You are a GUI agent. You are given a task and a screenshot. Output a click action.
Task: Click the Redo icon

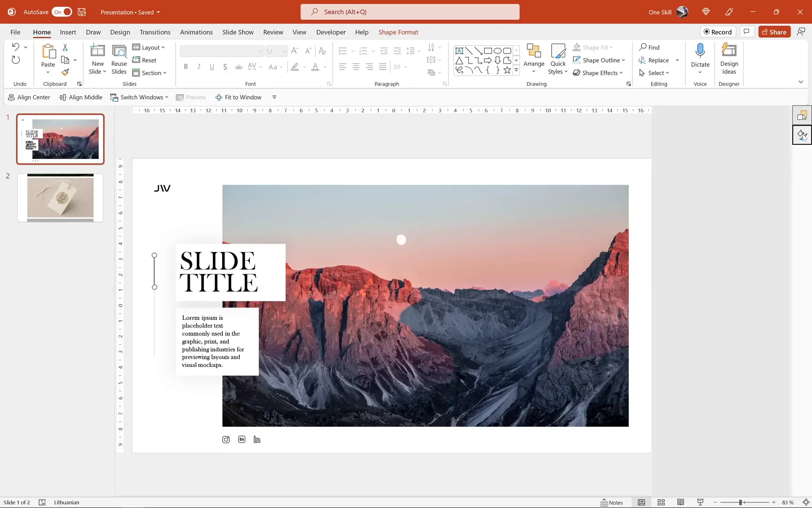16,60
